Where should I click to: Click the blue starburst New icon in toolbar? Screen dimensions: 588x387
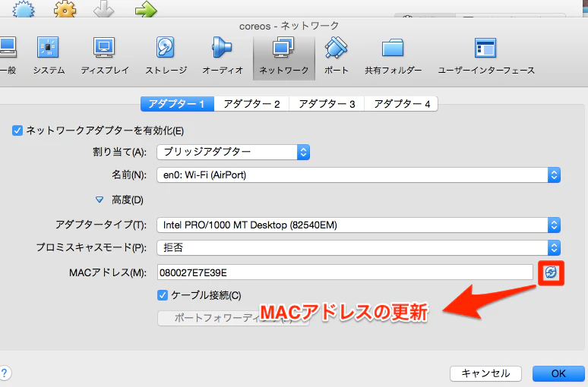click(24, 8)
